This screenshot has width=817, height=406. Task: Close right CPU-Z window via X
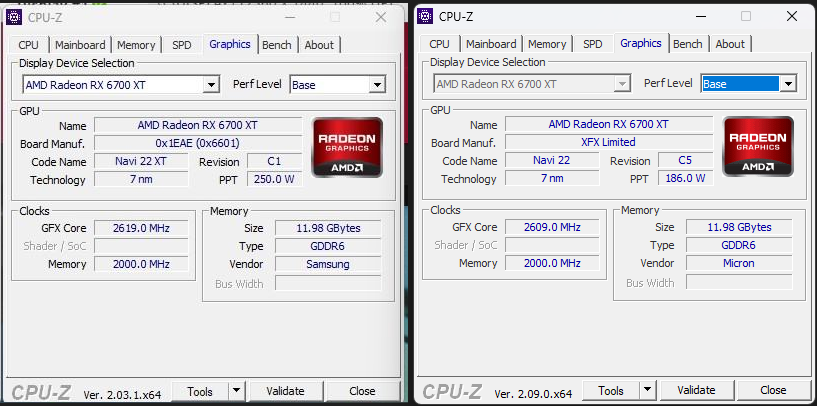coord(792,16)
